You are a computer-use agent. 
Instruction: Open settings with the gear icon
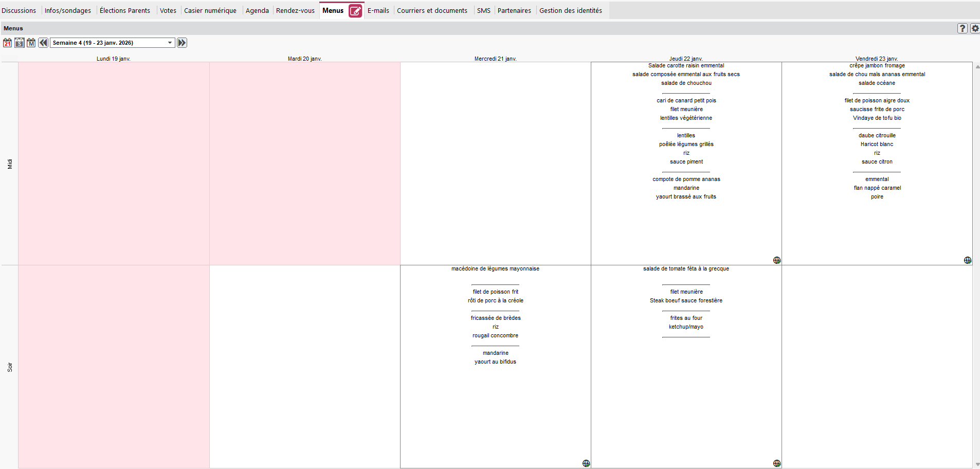(974, 28)
